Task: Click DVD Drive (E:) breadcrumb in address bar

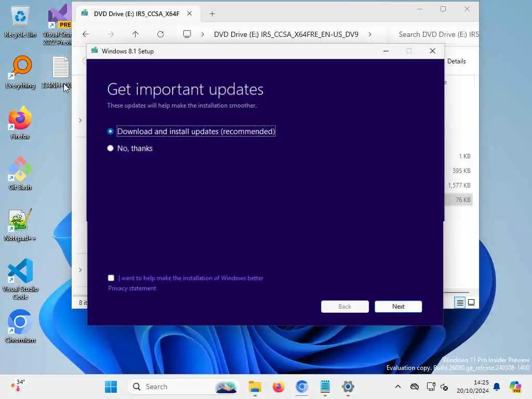Action: [x=286, y=34]
